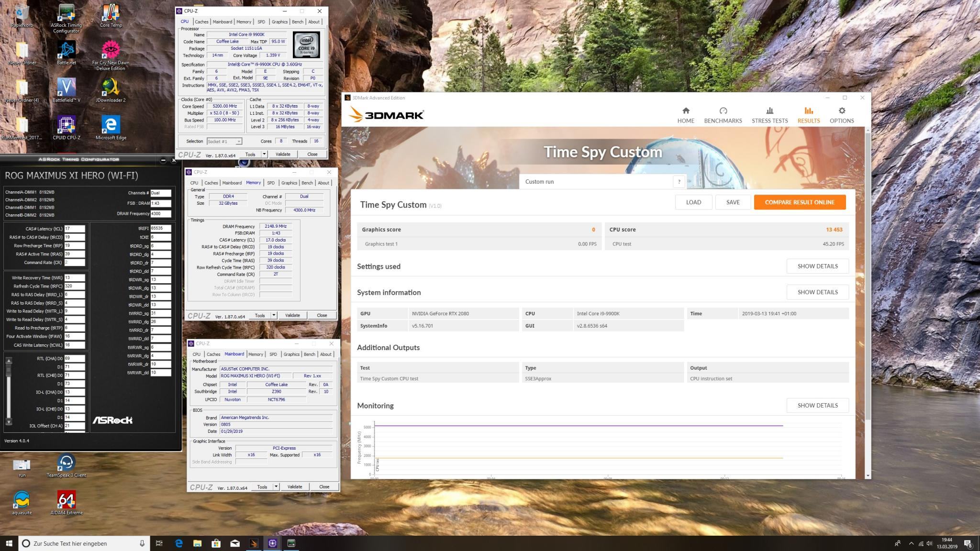Click the tREFI value field

coord(161,228)
